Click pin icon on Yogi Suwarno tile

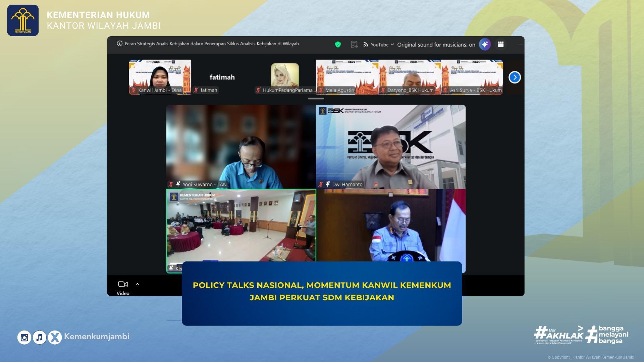pyautogui.click(x=178, y=184)
